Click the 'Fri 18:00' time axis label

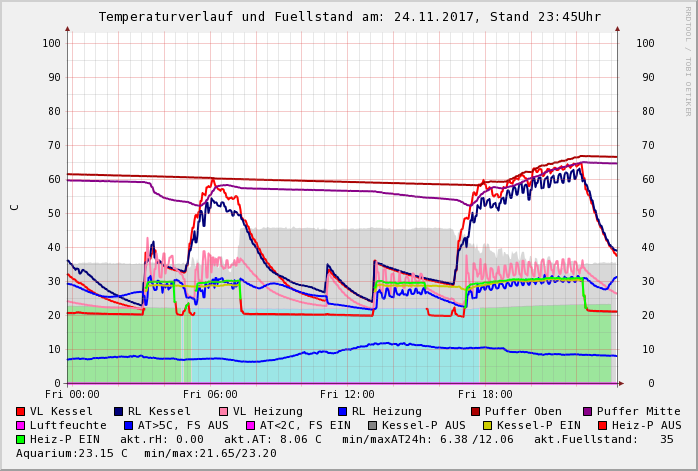pos(485,394)
